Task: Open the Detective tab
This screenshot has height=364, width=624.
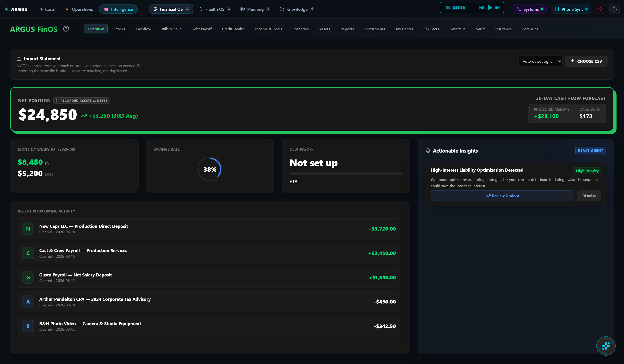Action: tap(457, 29)
